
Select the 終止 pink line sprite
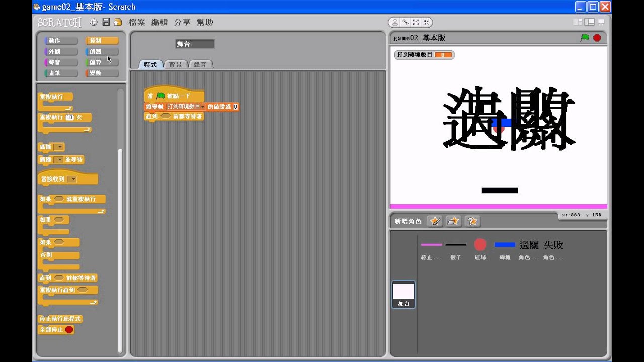[431, 249]
